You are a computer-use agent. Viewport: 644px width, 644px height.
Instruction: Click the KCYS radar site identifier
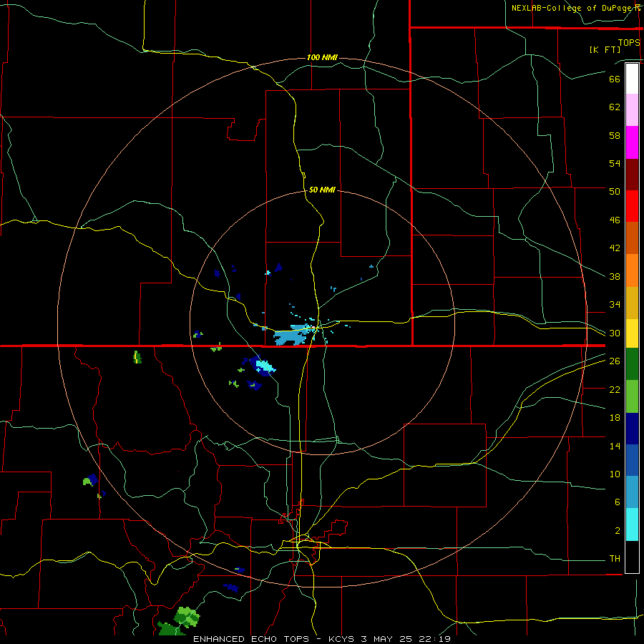tap(343, 639)
